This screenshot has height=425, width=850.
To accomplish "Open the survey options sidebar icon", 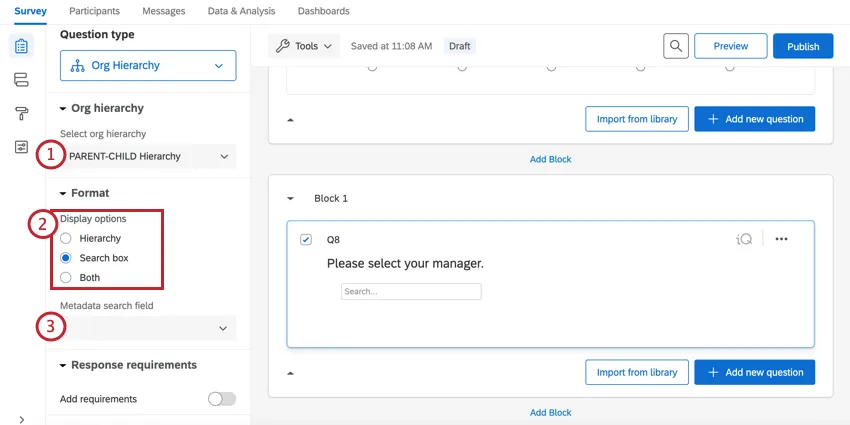I will click(21, 147).
